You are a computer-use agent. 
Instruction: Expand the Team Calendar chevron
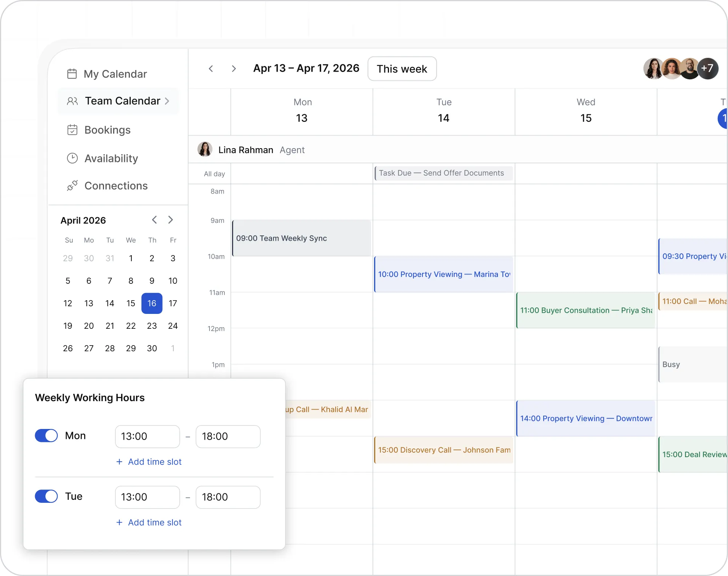click(167, 101)
